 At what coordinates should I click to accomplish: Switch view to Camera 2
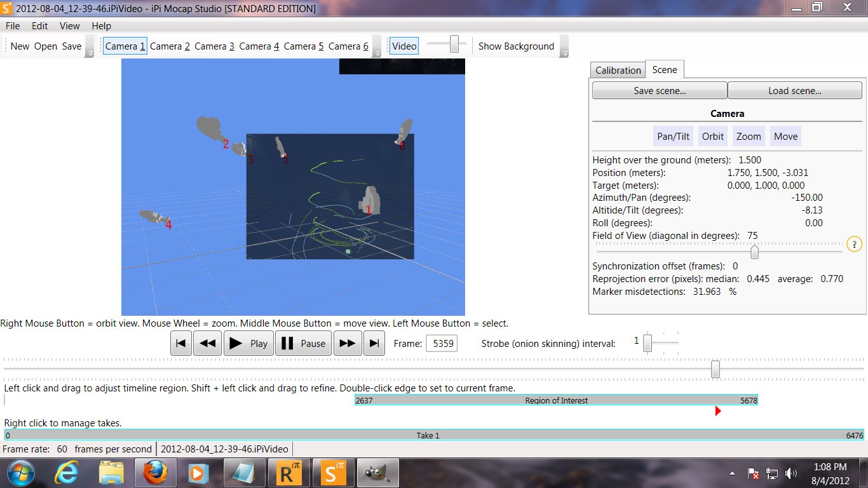[x=170, y=46]
